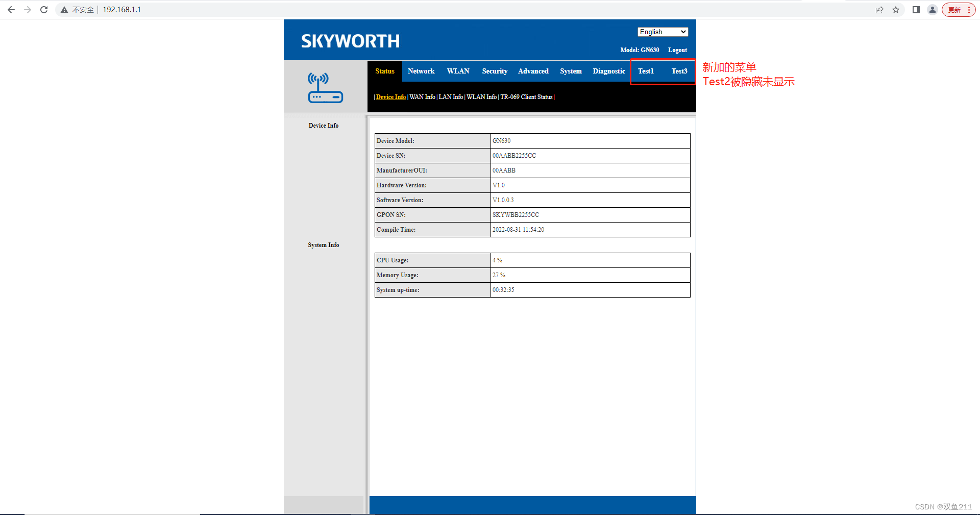Reload the router admin page

[44, 10]
